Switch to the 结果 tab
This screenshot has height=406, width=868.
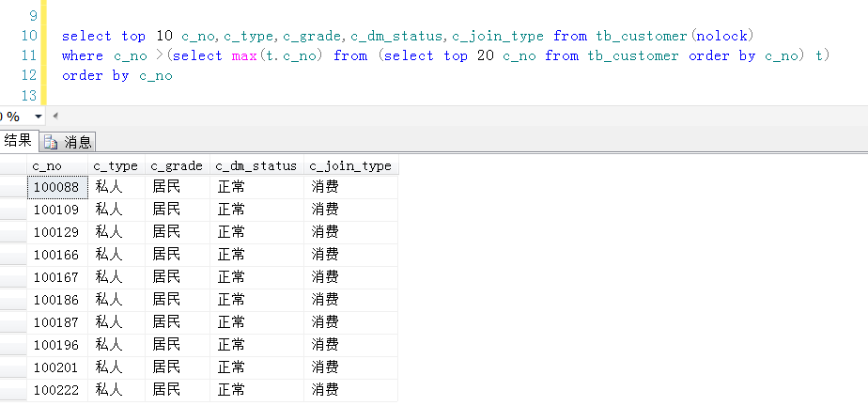click(x=19, y=141)
